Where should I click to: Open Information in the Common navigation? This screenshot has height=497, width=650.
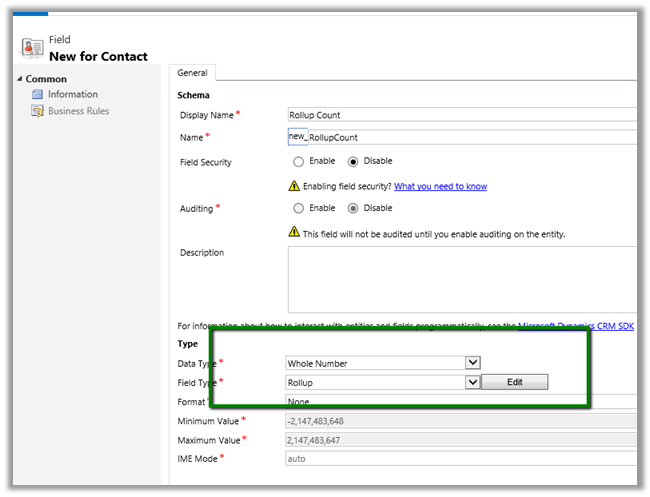72,95
